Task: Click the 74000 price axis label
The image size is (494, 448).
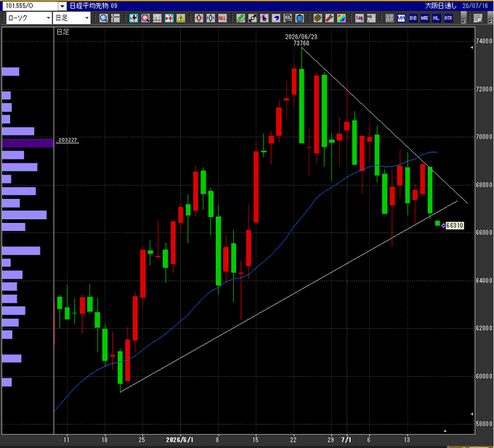Action: tap(484, 41)
